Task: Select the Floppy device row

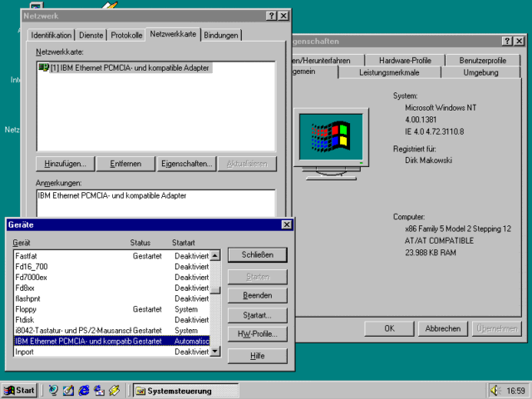Action: 112,309
